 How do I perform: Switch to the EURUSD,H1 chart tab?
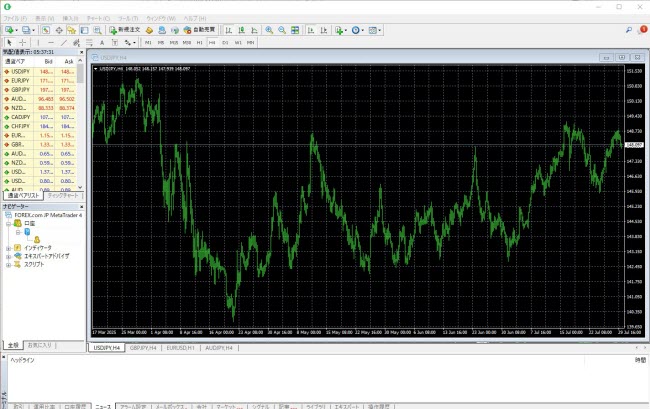[180, 348]
